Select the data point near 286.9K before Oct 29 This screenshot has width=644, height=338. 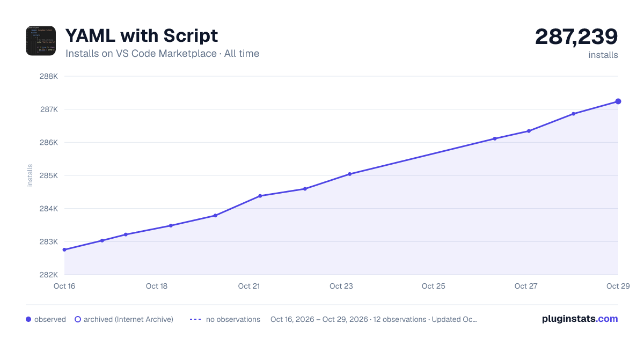[574, 114]
